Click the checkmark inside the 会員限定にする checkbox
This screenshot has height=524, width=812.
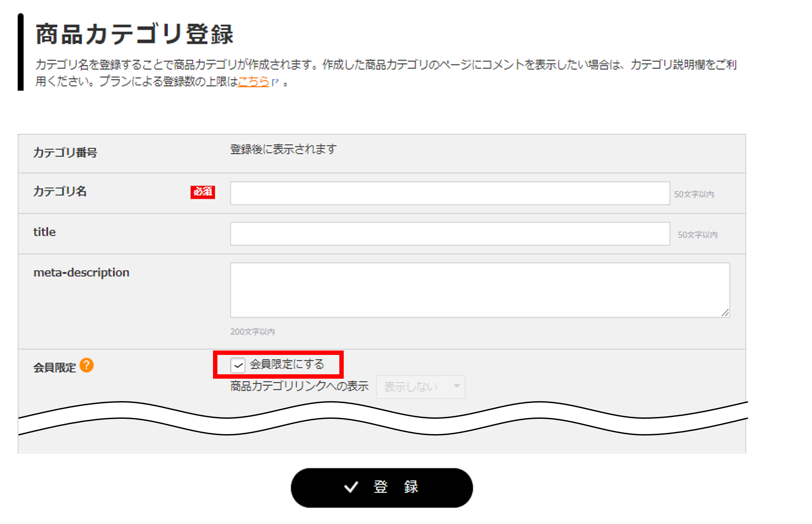point(237,365)
